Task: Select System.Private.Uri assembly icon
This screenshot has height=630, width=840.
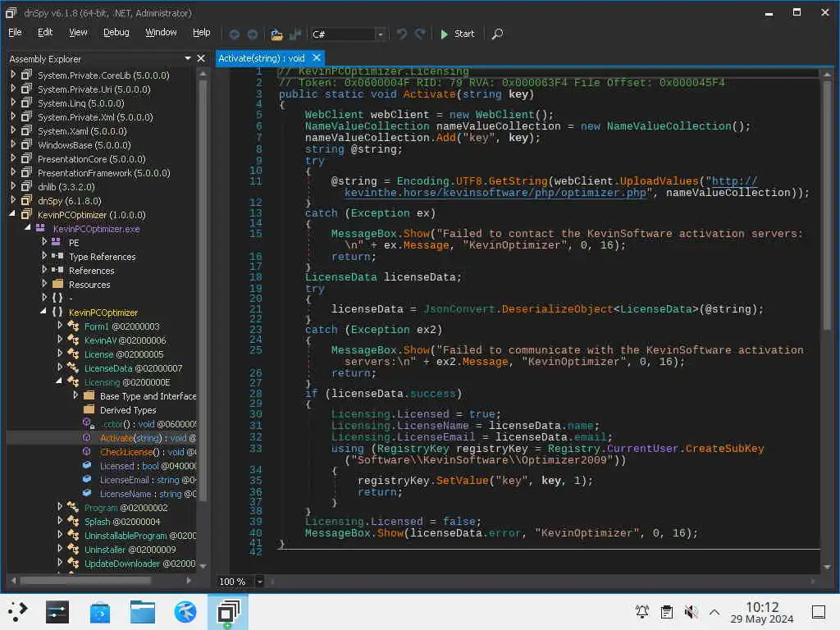Action: tap(26, 89)
